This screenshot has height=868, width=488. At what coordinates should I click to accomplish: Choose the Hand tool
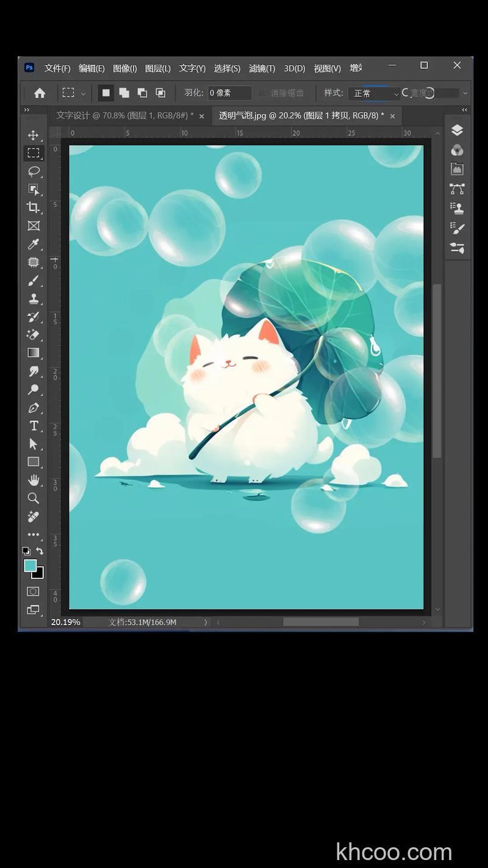pyautogui.click(x=34, y=480)
